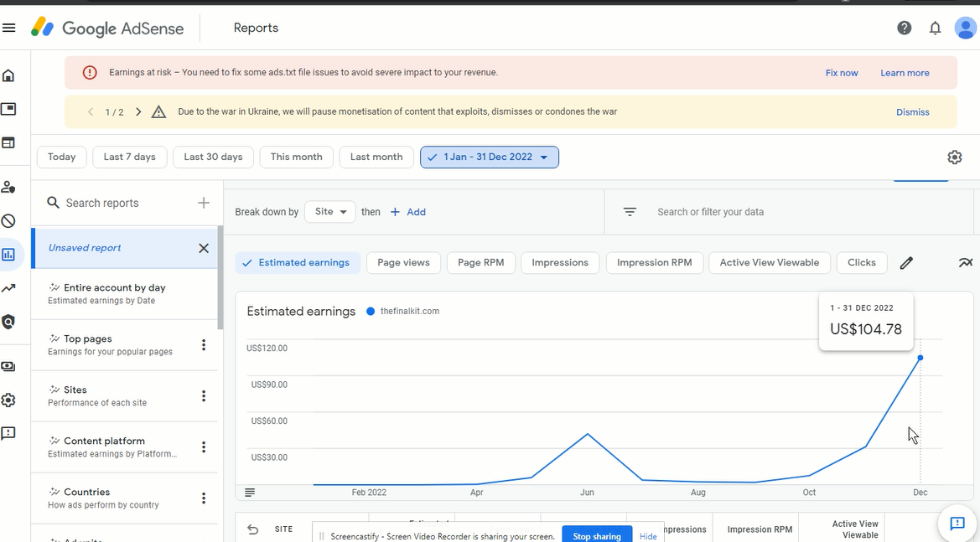The height and width of the screenshot is (542, 980).
Task: Show next alert with right chevron
Action: 138,112
